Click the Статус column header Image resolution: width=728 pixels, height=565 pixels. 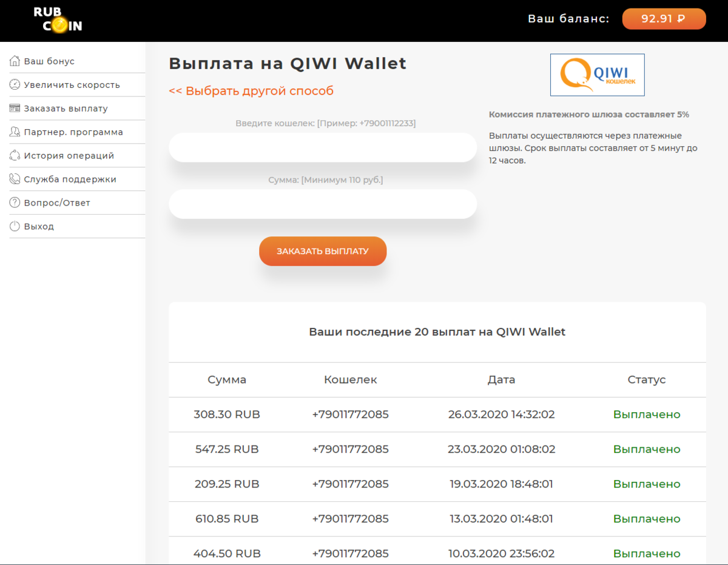click(647, 380)
